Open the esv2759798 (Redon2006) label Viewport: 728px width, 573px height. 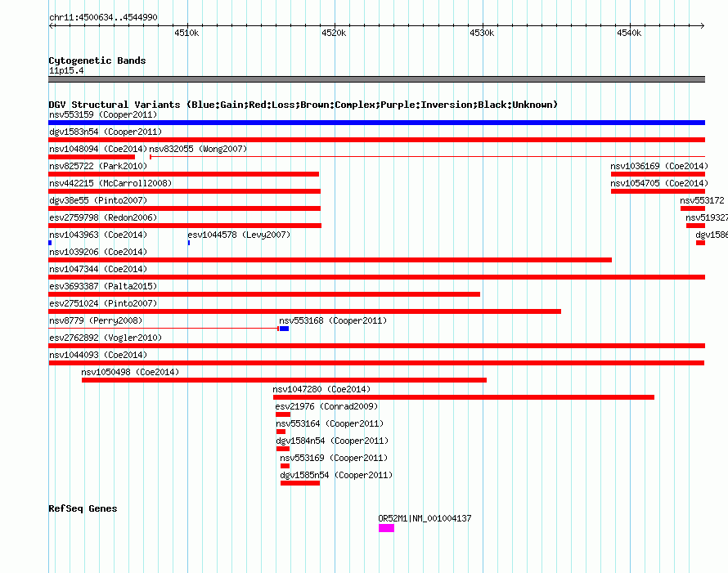(x=103, y=217)
